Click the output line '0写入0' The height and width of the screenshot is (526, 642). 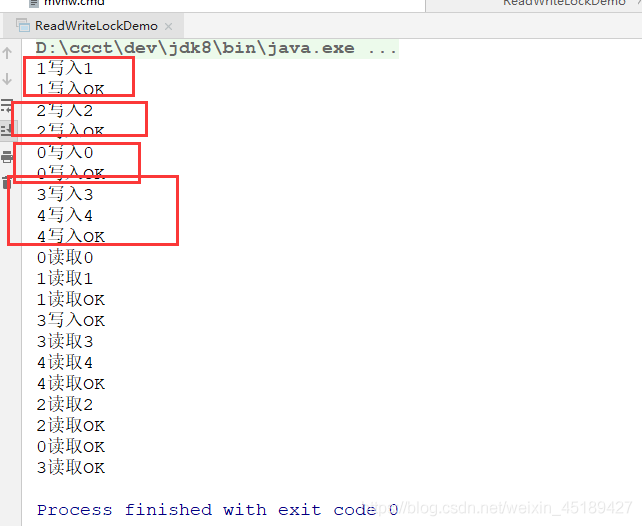tap(65, 152)
